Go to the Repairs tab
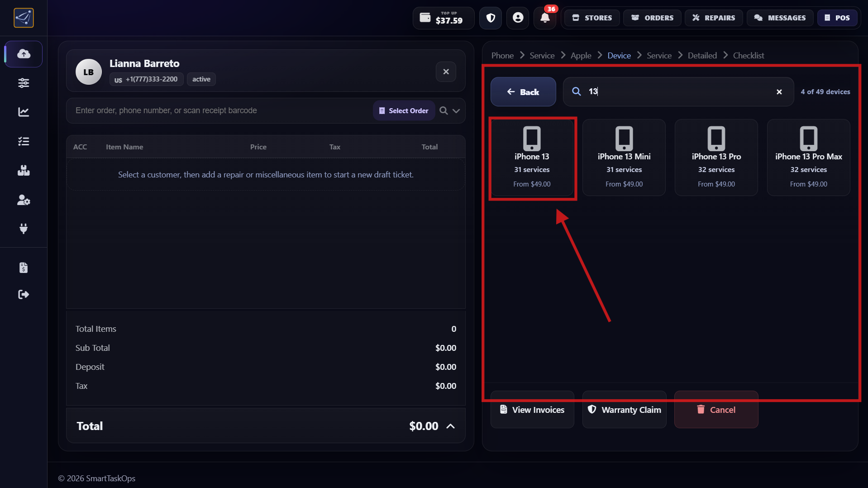 (x=714, y=18)
